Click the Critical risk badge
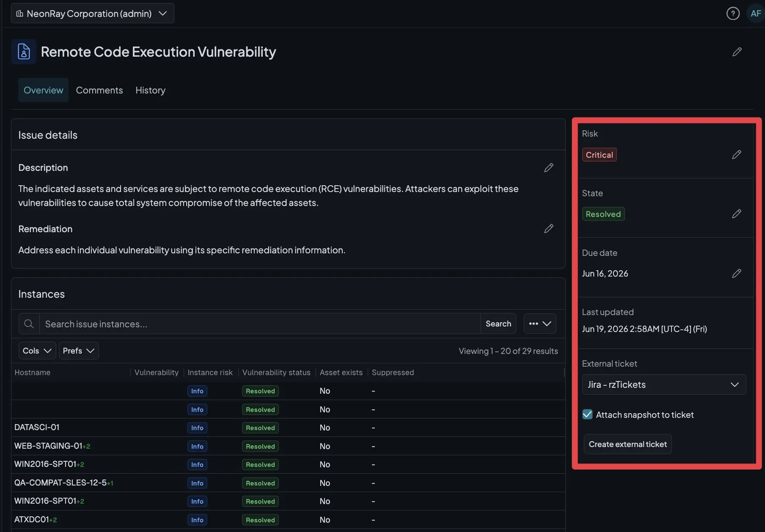The height and width of the screenshot is (532, 765). tap(599, 155)
